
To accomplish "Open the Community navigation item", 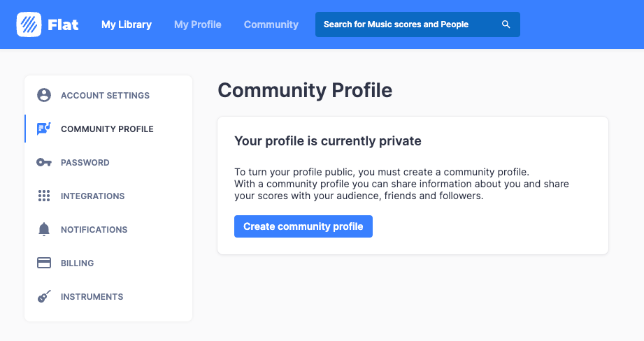I will (x=271, y=24).
